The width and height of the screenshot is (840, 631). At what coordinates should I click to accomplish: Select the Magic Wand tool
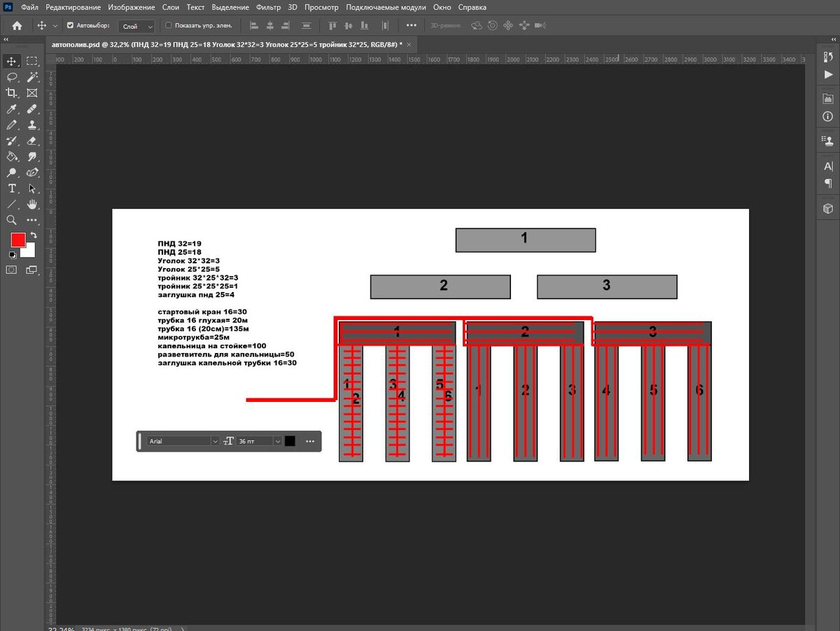(32, 77)
